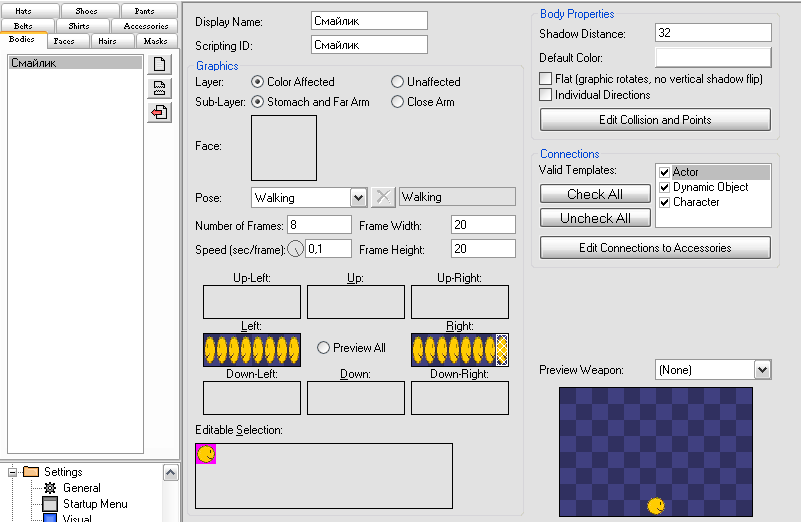Click the import image icon button

tap(159, 88)
